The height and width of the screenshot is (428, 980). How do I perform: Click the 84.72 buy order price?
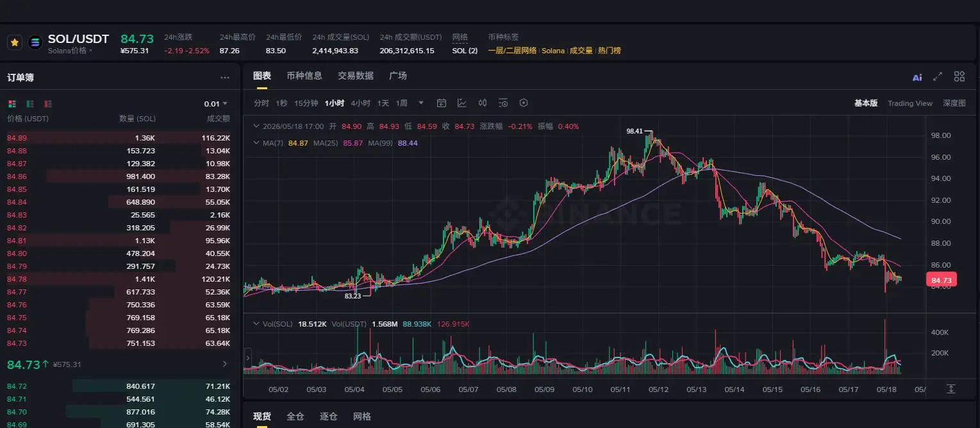coord(17,386)
